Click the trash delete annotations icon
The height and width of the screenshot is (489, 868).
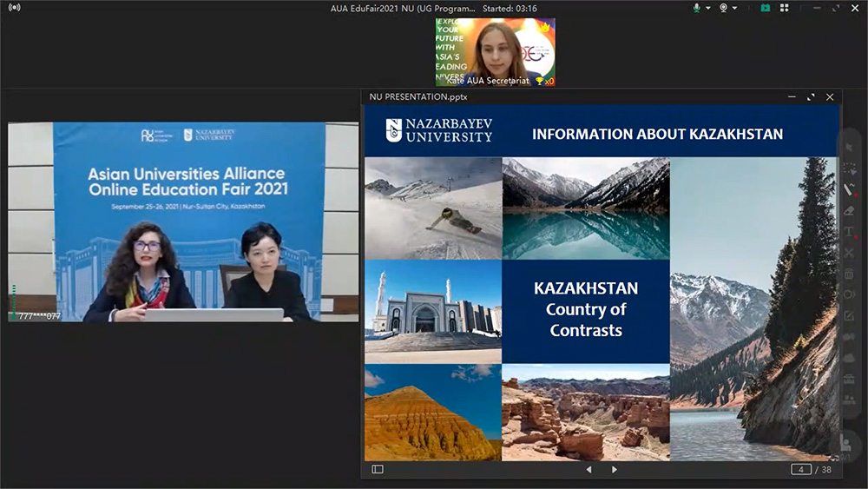(x=849, y=274)
